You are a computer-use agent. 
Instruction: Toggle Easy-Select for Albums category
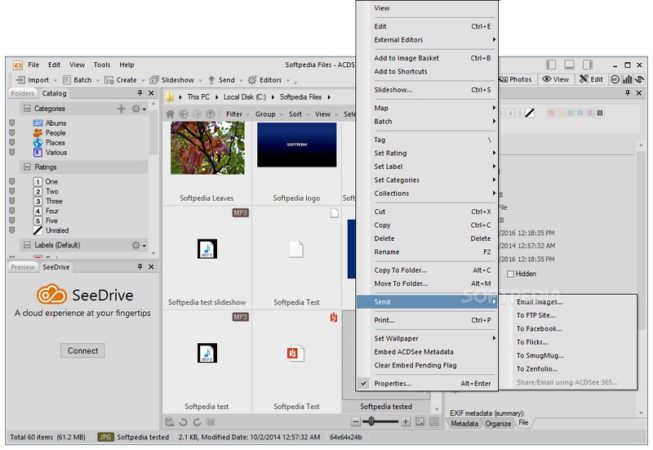click(12, 123)
